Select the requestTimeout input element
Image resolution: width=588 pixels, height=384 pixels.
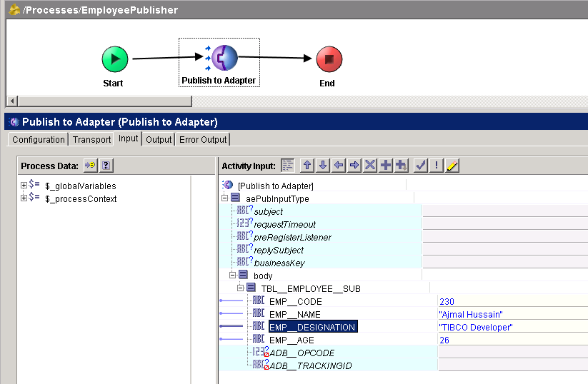tap(285, 224)
